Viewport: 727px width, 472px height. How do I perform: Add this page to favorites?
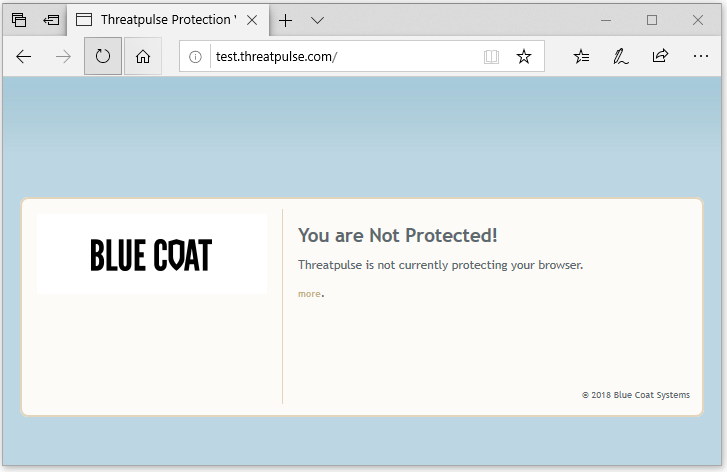click(x=524, y=57)
